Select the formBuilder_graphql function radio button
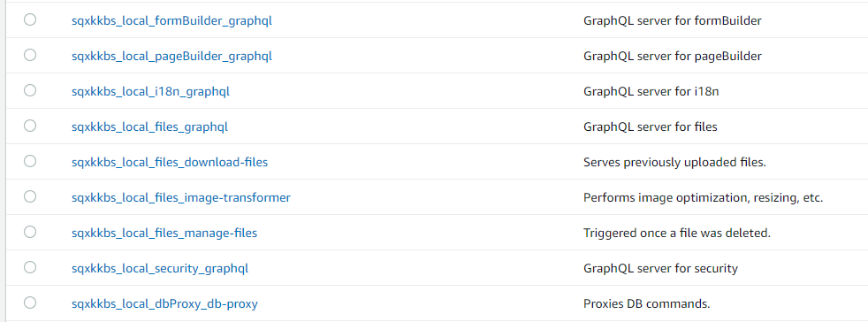Viewport: 868px width, 322px height. tap(30, 20)
